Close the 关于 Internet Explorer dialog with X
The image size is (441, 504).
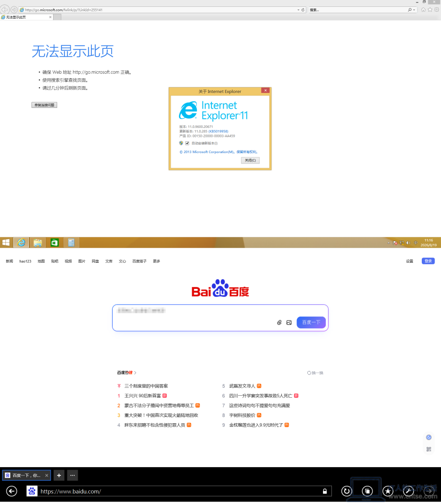coord(265,91)
